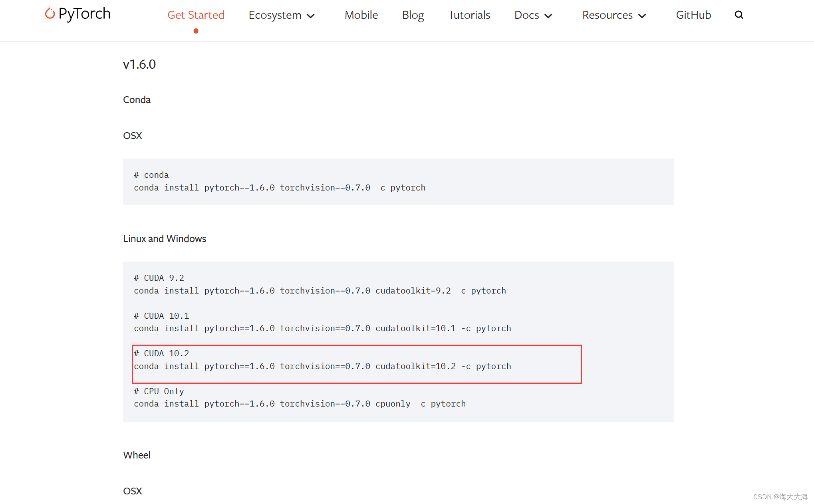This screenshot has height=504, width=814.
Task: Click the '# CUDA 9.2' comment line
Action: click(x=159, y=278)
